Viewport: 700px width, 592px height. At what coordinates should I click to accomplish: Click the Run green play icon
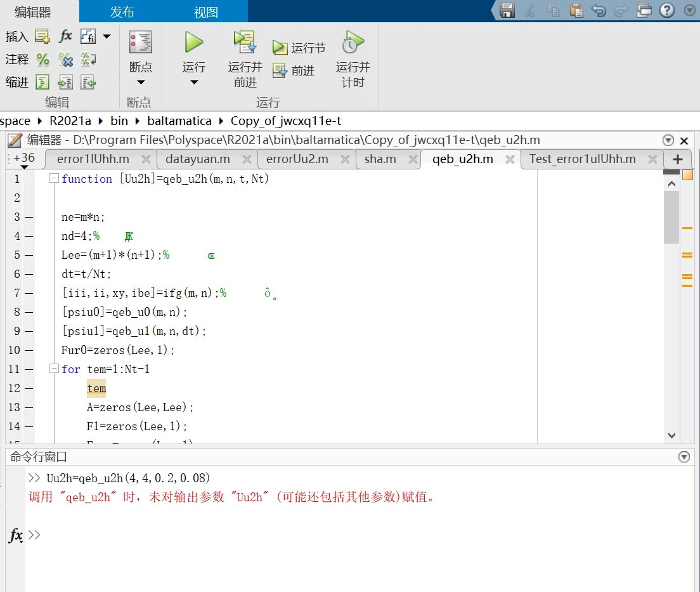pos(194,43)
